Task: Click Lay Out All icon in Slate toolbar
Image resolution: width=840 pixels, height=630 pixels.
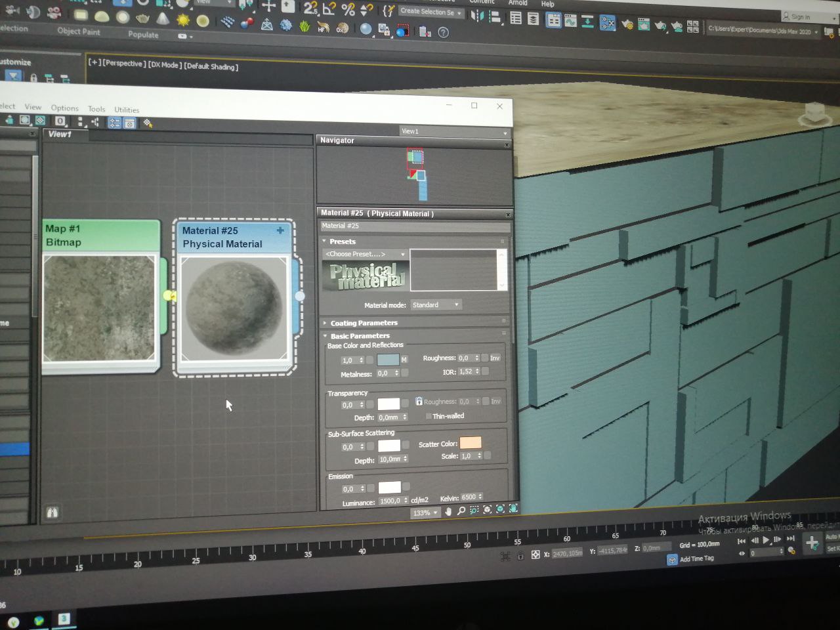Action: (x=80, y=121)
